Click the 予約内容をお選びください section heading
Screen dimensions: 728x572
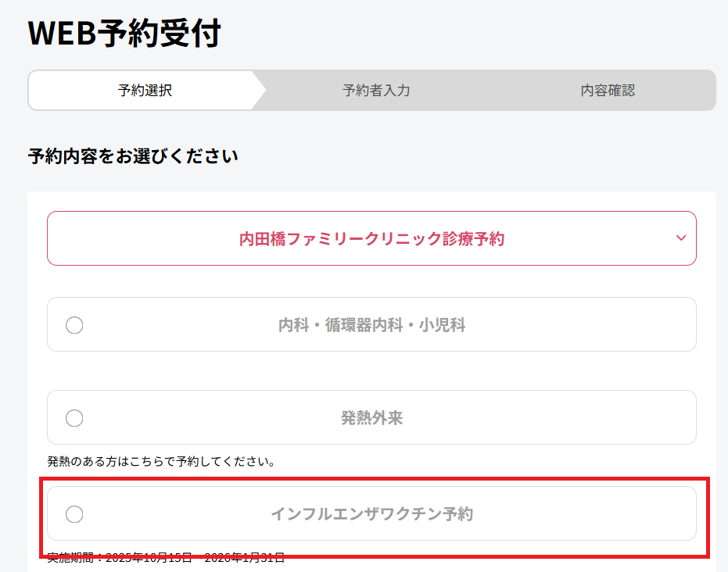(x=133, y=156)
